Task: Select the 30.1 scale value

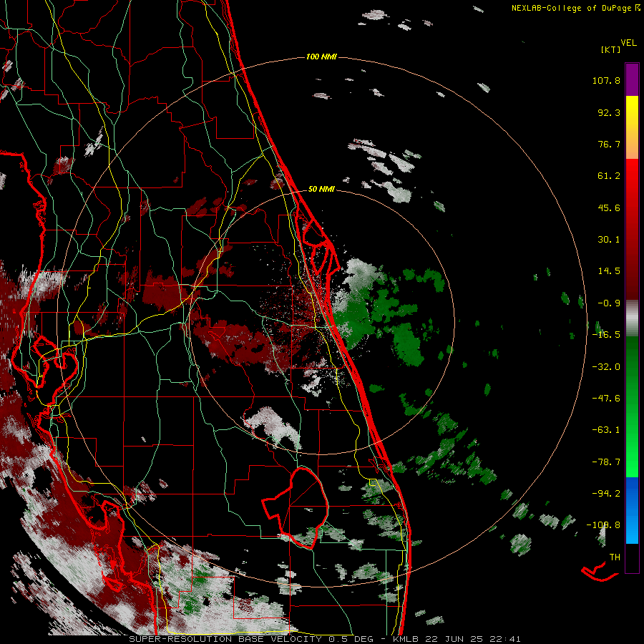Action: [609, 240]
